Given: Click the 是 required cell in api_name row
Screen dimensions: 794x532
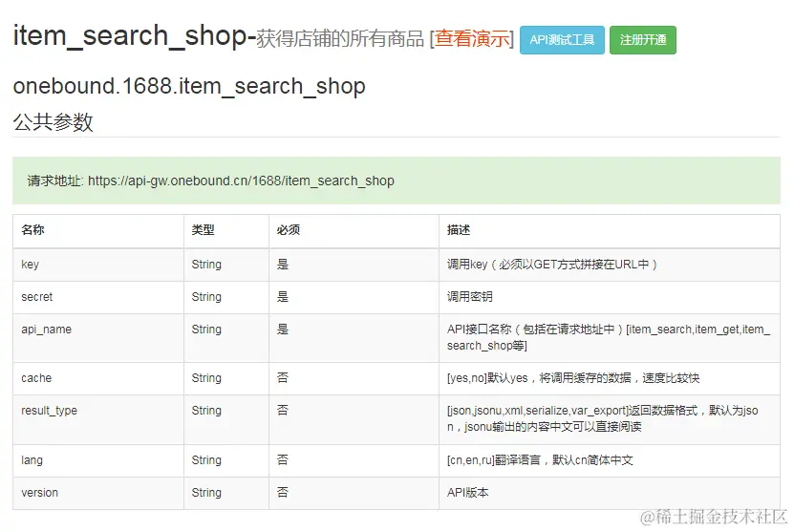Looking at the screenshot, I should (x=354, y=337).
